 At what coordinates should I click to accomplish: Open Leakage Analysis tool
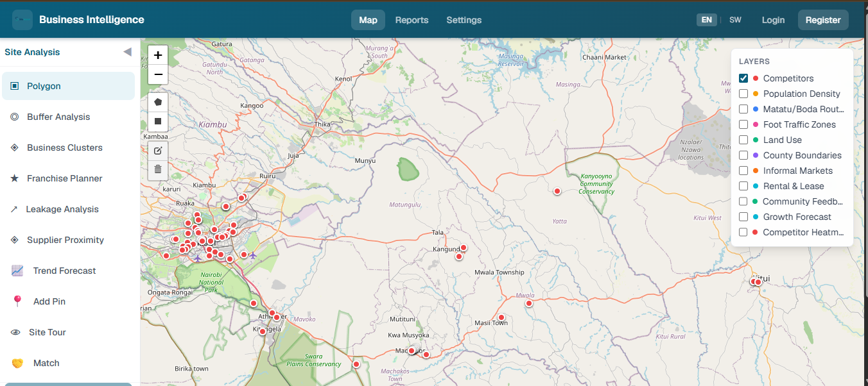click(x=68, y=209)
